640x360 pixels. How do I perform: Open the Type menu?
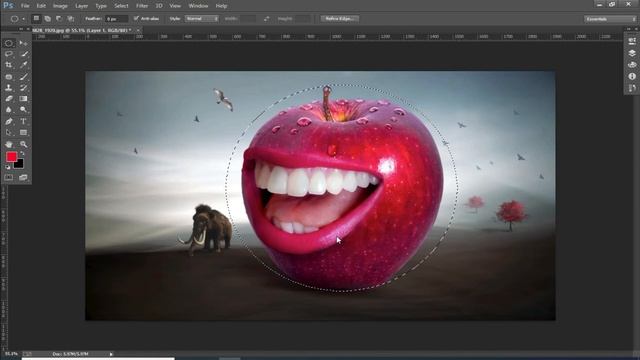point(101,6)
